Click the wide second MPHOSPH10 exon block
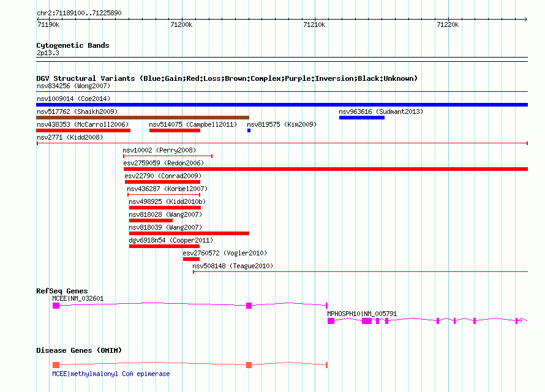Image resolution: width=545 pixels, height=392 pixels. [367, 321]
